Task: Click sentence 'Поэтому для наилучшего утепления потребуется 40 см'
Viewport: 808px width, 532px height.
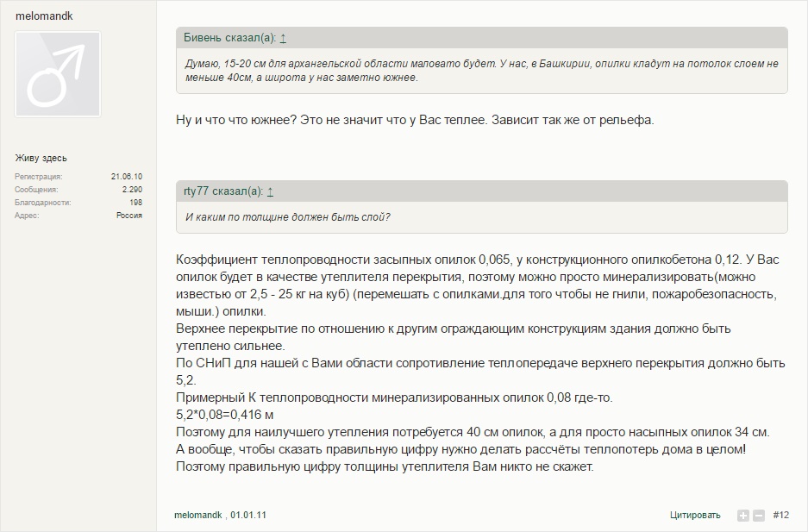Action: point(473,432)
